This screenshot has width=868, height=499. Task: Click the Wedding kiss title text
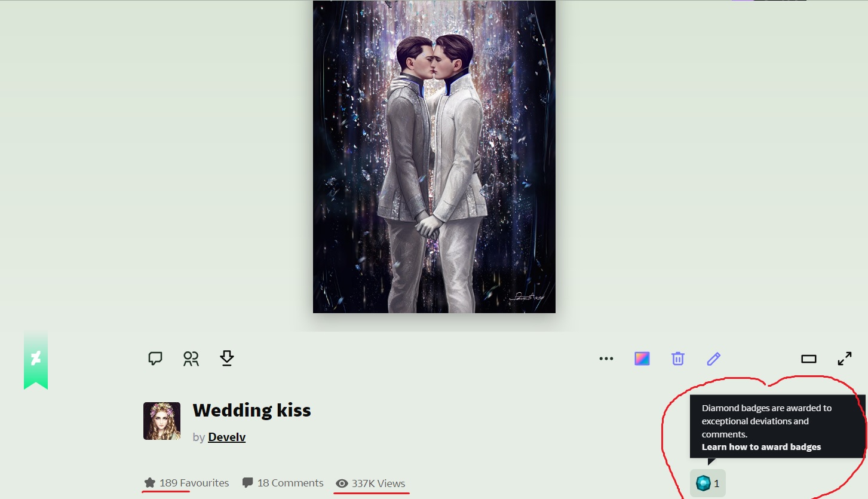point(251,411)
